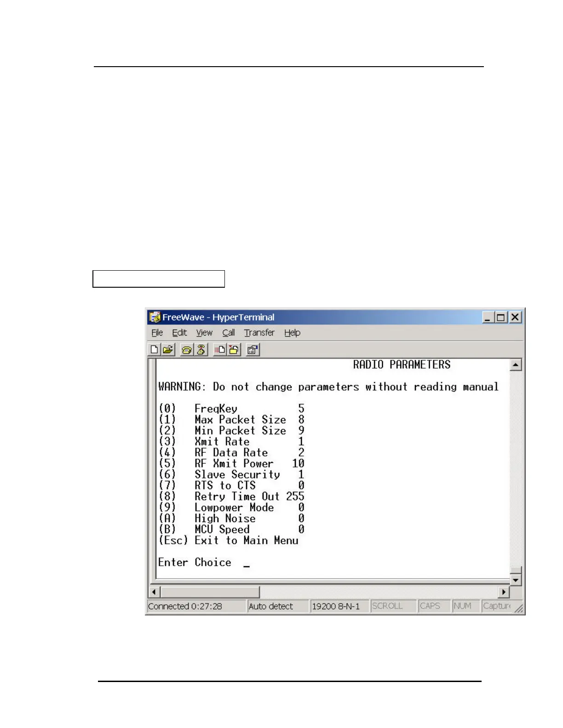Click the Receive file toolbar icon

[234, 350]
